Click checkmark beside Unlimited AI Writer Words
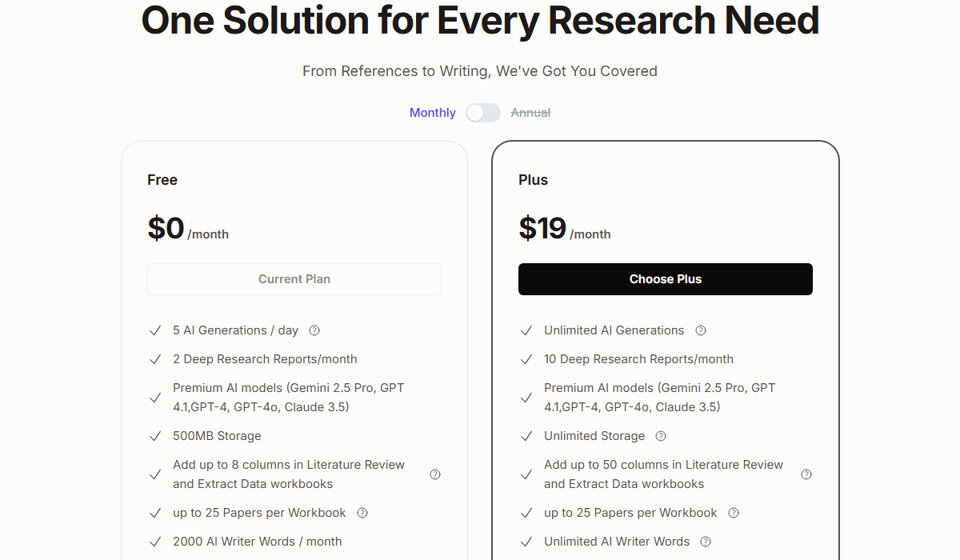 pyautogui.click(x=526, y=542)
